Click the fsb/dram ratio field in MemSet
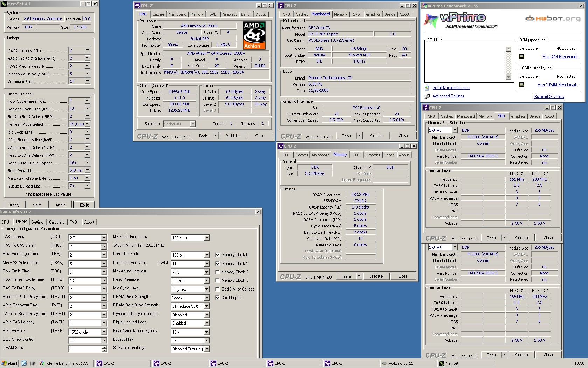Viewport: 588px width, 368px height. [x=86, y=19]
